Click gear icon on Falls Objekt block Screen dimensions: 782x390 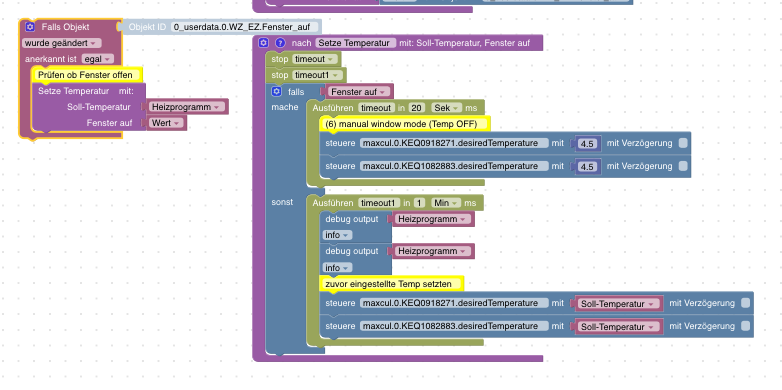[x=30, y=27]
